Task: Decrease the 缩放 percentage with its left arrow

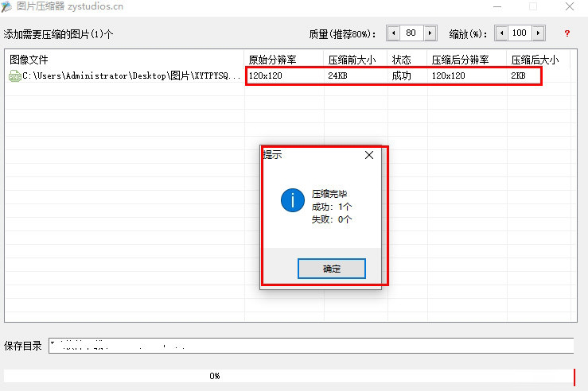Action: click(502, 33)
